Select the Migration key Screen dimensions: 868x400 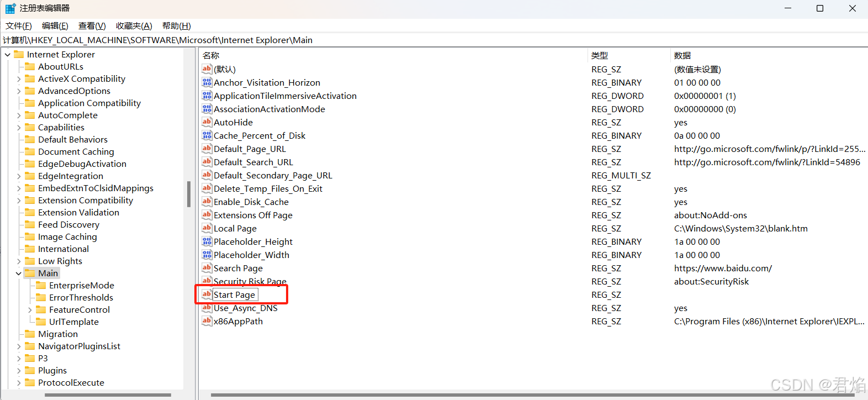pos(58,334)
